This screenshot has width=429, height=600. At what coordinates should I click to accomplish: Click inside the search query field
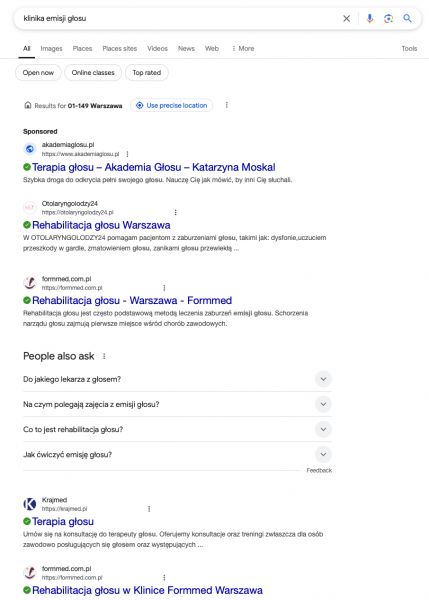coord(178,18)
